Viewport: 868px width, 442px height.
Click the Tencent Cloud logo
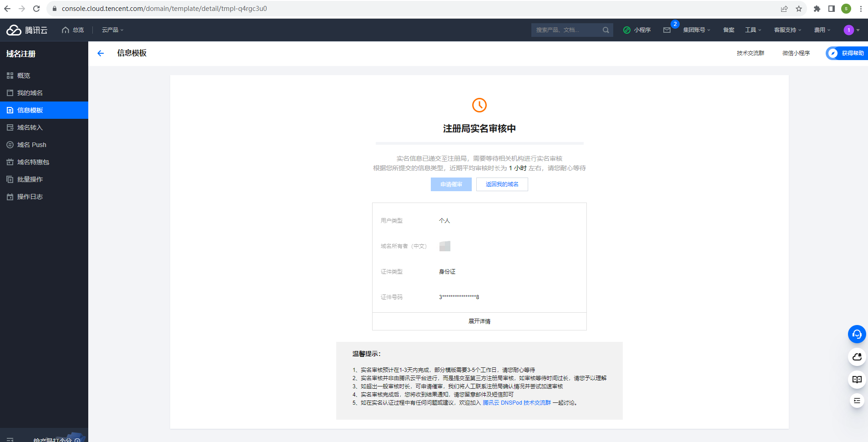pyautogui.click(x=27, y=30)
